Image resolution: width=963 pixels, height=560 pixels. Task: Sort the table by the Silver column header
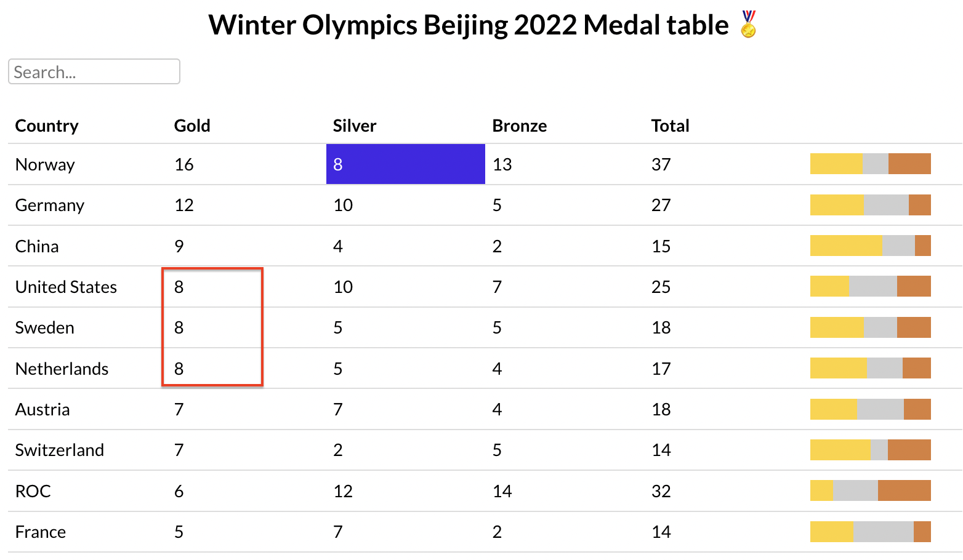coord(354,126)
